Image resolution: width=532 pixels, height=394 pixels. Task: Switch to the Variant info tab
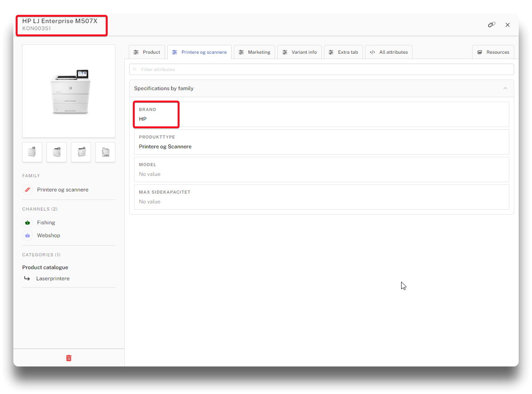click(x=299, y=52)
